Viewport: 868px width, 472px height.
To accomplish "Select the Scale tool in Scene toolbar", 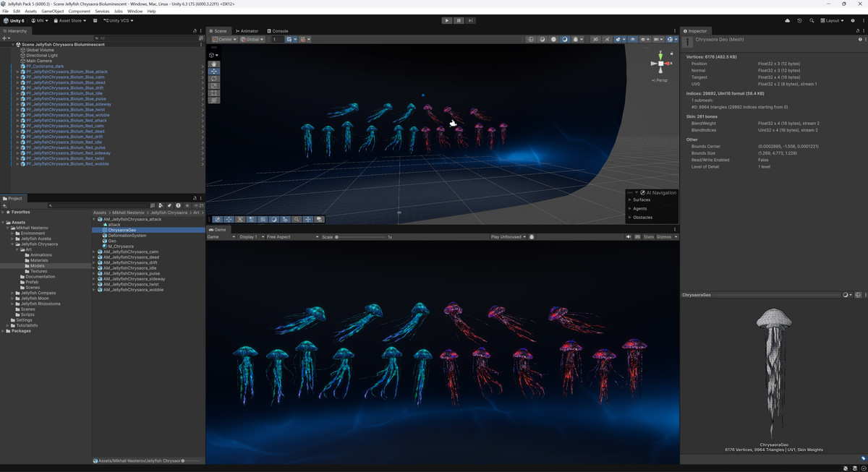I will tap(214, 86).
